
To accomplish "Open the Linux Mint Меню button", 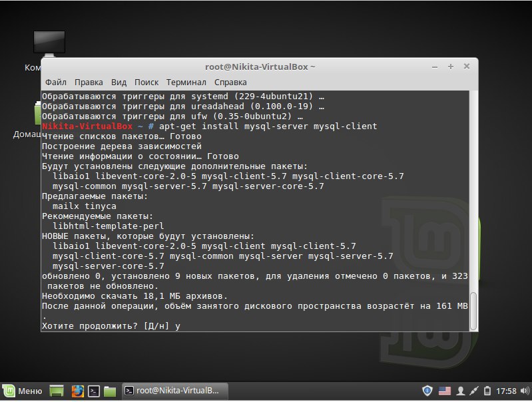I will coord(23,391).
